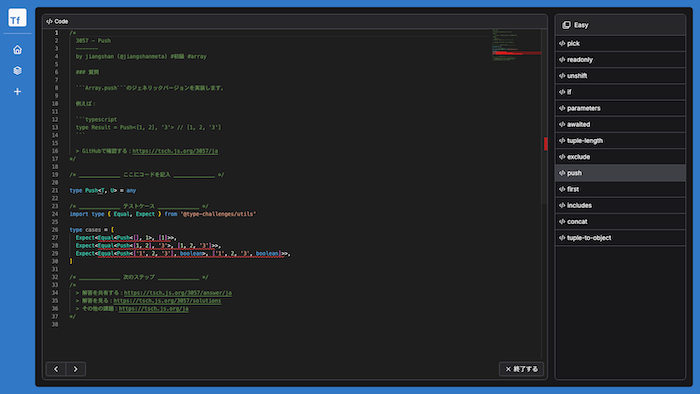Select the highlighted push challenge
This screenshot has height=394, width=700.
pos(620,173)
